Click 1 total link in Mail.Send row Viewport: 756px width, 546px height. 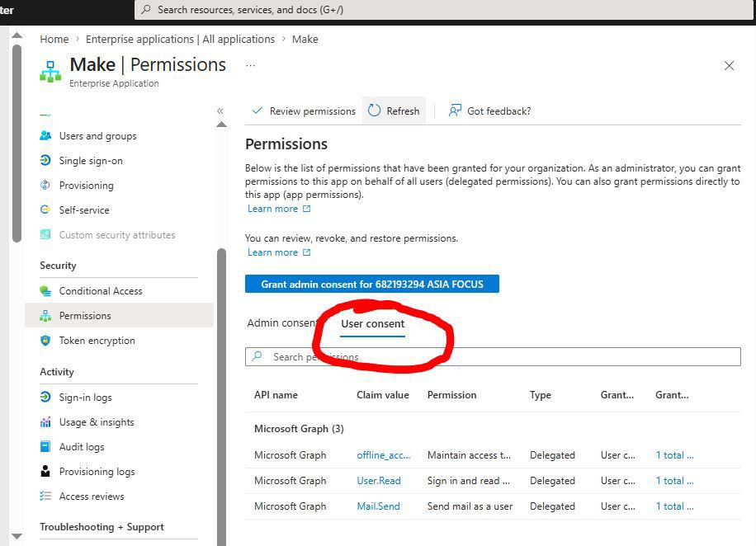pos(674,506)
